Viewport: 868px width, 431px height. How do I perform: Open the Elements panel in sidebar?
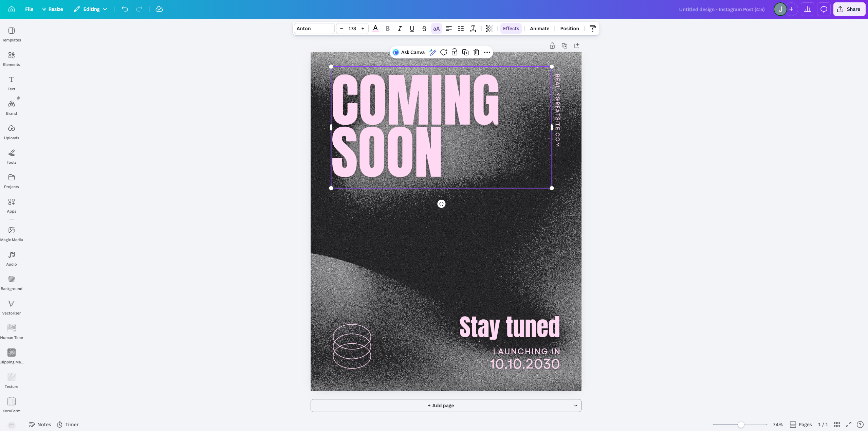pyautogui.click(x=12, y=59)
